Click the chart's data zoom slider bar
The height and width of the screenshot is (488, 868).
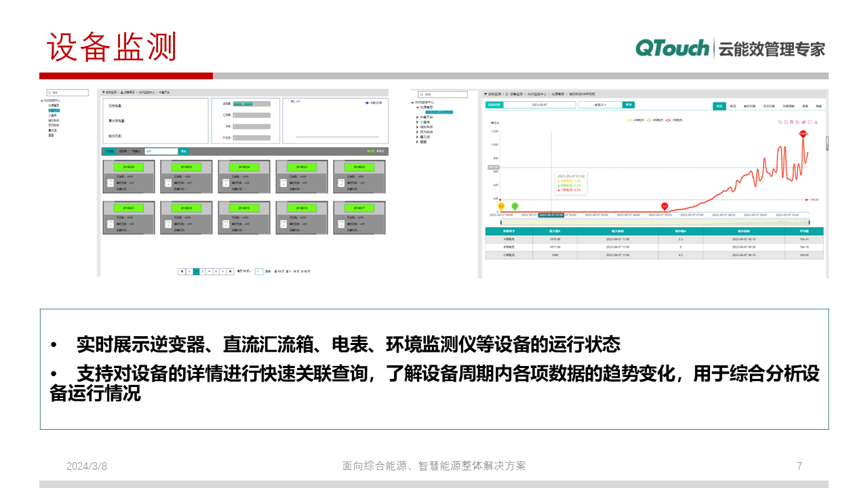pos(654,222)
